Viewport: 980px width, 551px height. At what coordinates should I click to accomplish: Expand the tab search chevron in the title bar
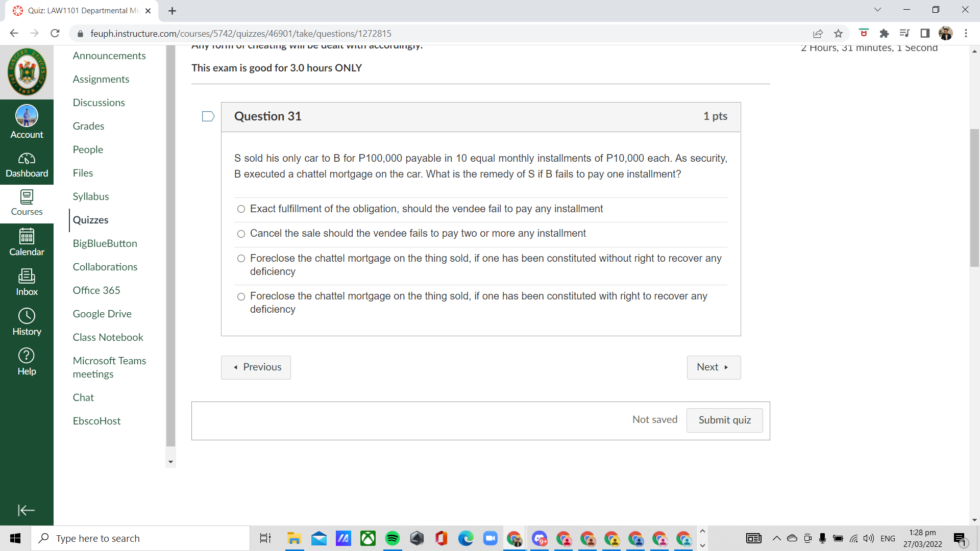(877, 10)
